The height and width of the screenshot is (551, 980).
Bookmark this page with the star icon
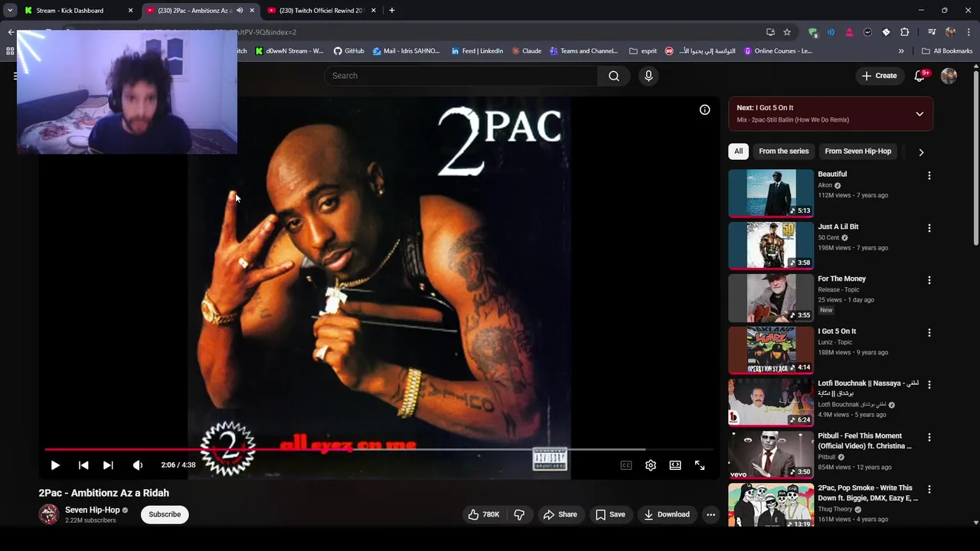[787, 32]
